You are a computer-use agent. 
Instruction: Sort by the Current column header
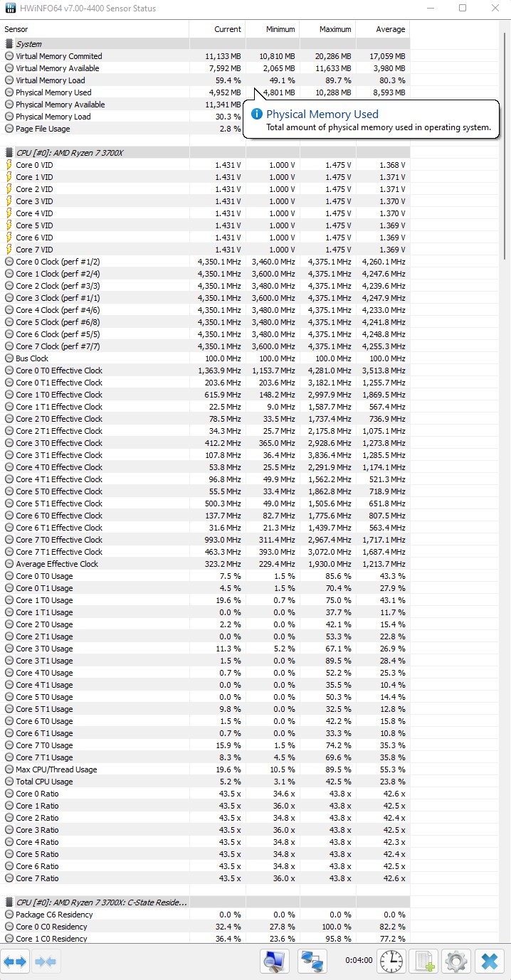228,29
